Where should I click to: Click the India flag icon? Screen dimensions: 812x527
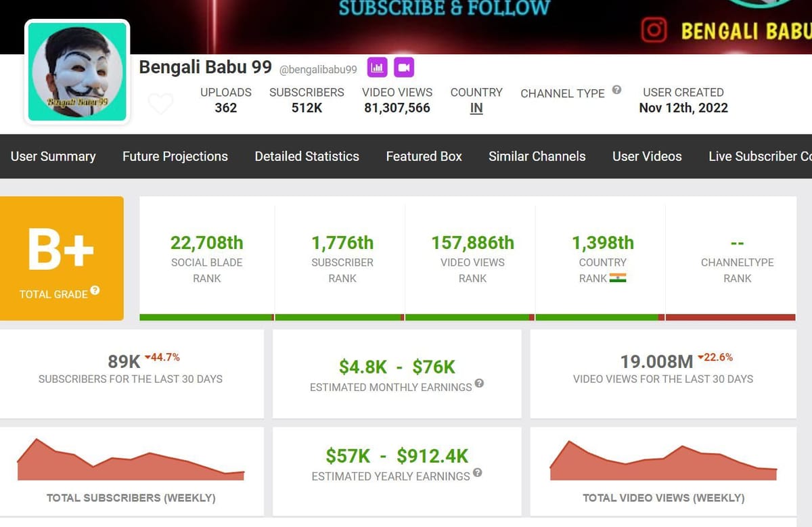point(618,278)
